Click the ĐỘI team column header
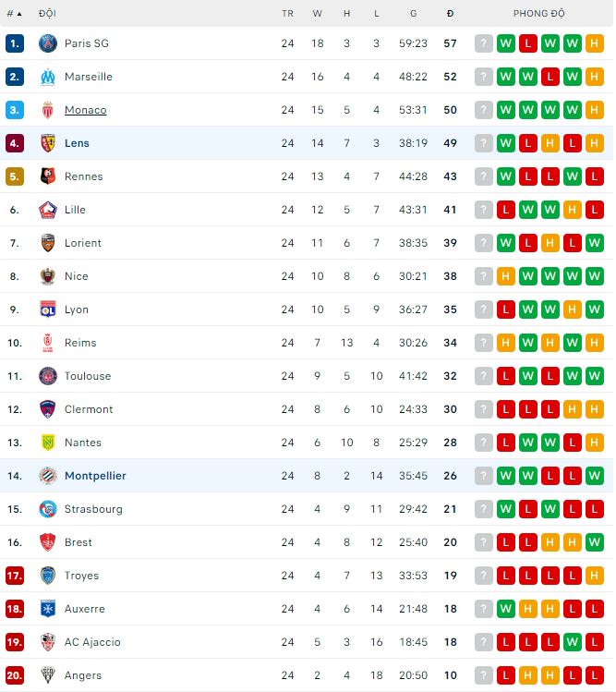 click(47, 14)
